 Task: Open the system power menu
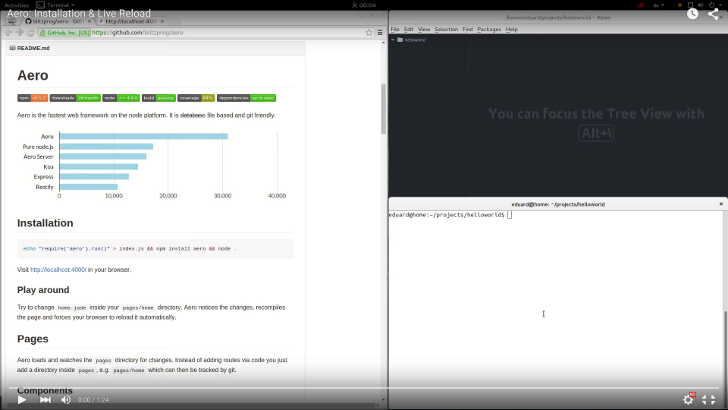(x=714, y=5)
